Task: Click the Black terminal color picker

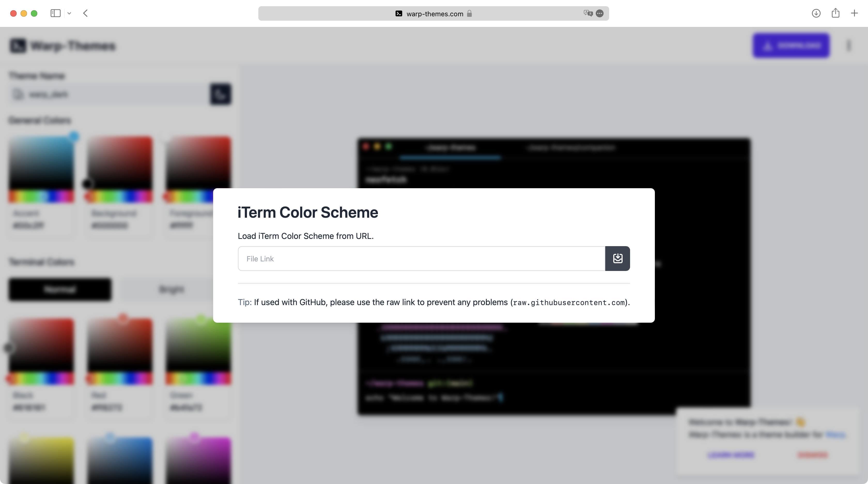Action: pos(41,345)
